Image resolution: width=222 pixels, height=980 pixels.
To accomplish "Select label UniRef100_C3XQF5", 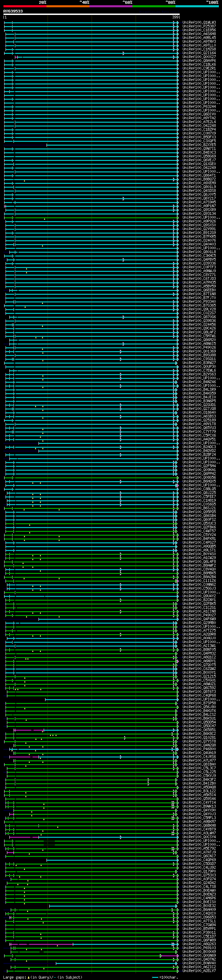I will click(x=199, y=141).
